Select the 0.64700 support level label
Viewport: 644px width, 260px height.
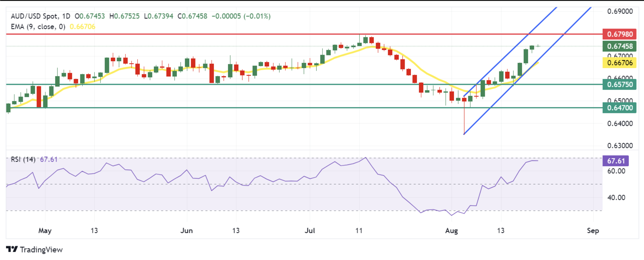(619, 108)
